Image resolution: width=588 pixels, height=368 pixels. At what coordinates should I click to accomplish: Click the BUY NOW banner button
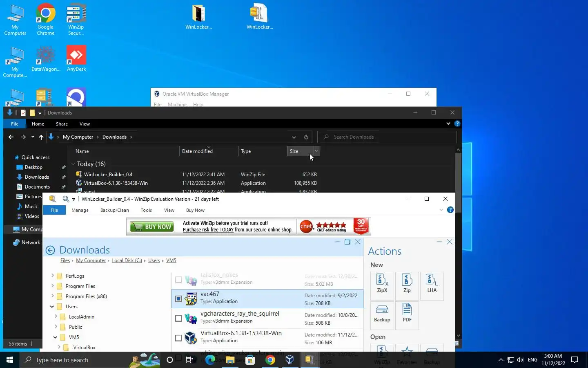[151, 227]
